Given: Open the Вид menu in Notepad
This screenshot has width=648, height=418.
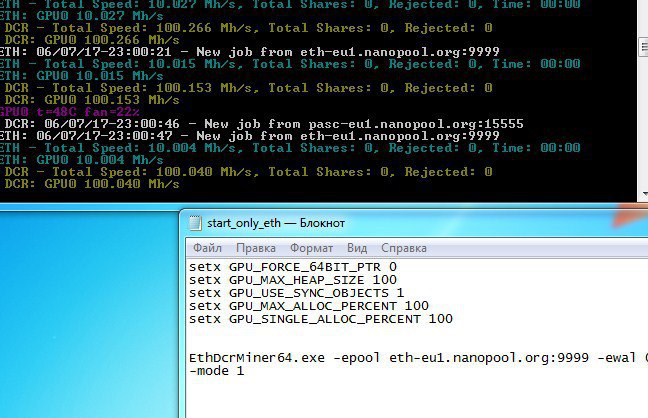Looking at the screenshot, I should pos(357,248).
